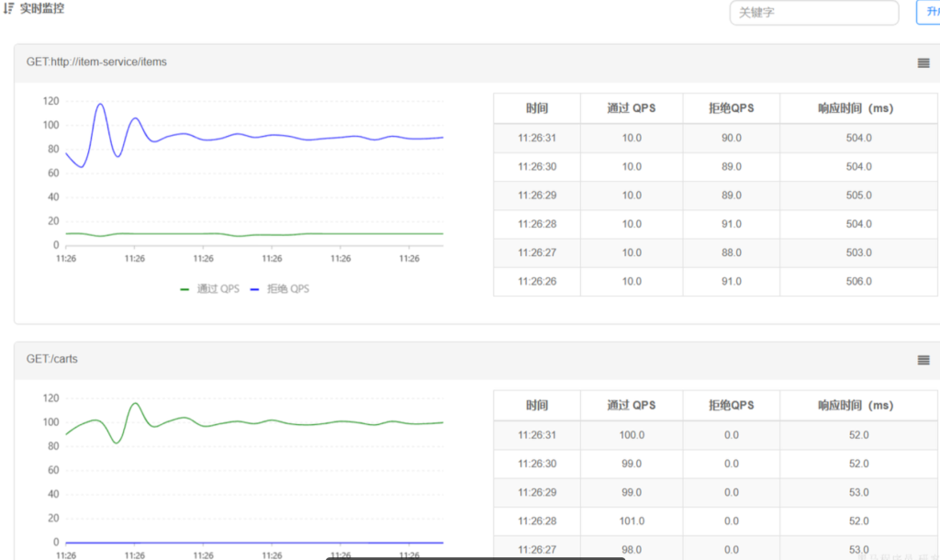Focus the 关键字 search input field

813,13
